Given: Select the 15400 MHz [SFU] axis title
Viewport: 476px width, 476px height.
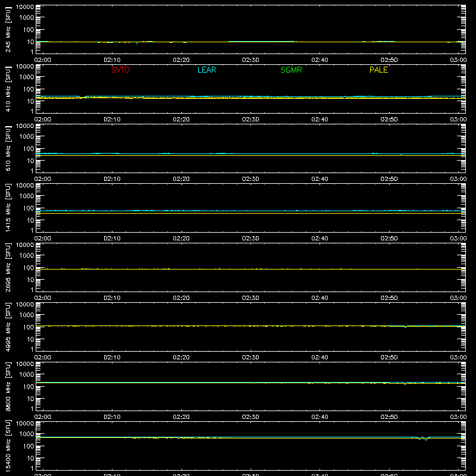Looking at the screenshot, I should coord(8,446).
